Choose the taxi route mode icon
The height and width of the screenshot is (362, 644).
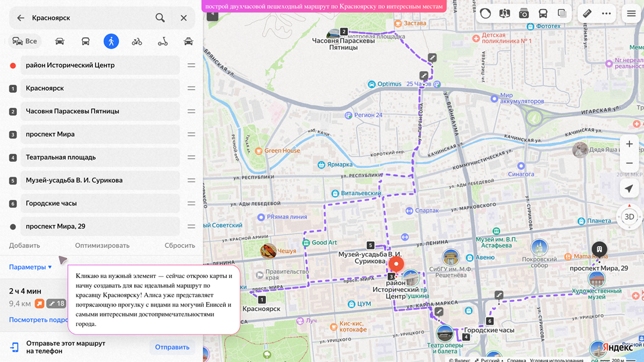pyautogui.click(x=189, y=41)
